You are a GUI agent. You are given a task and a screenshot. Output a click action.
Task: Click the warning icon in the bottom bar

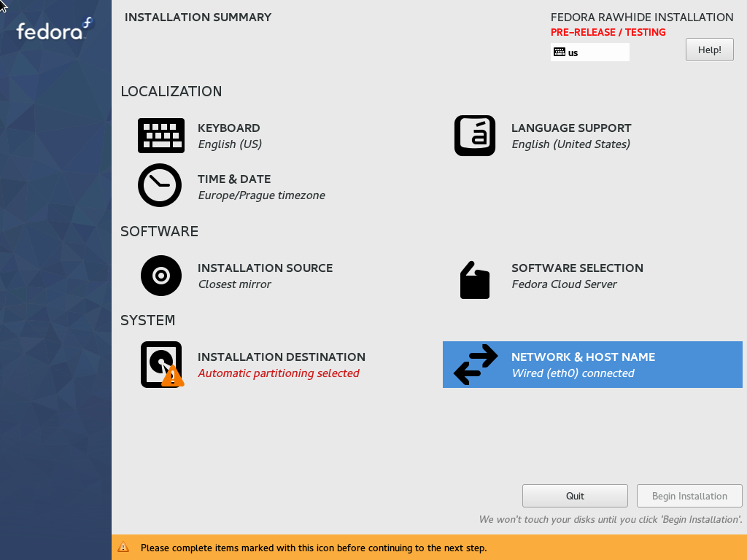tap(123, 547)
